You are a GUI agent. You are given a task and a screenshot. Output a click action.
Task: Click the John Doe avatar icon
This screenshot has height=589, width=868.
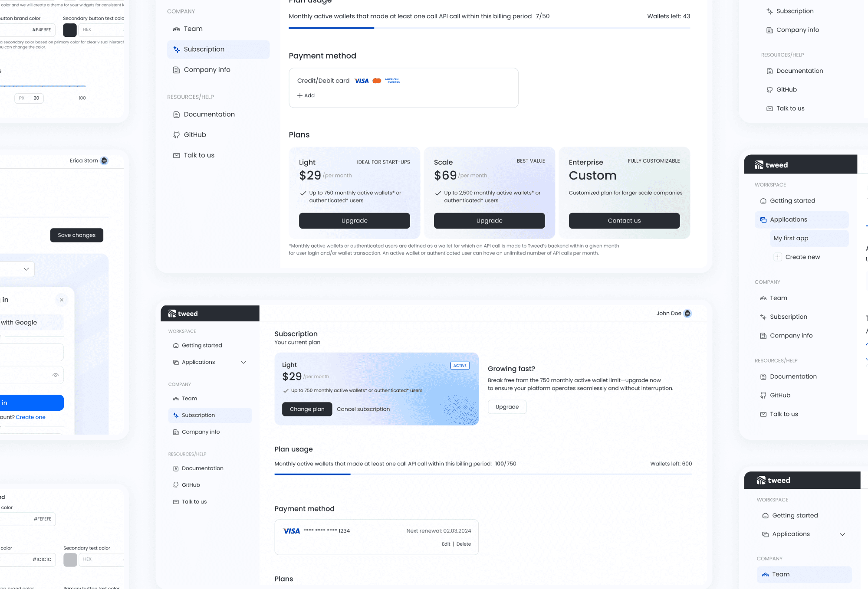tap(687, 314)
